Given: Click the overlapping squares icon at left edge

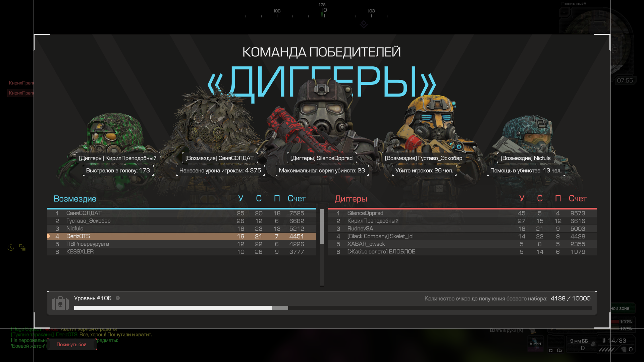Looking at the screenshot, I should (x=22, y=247).
